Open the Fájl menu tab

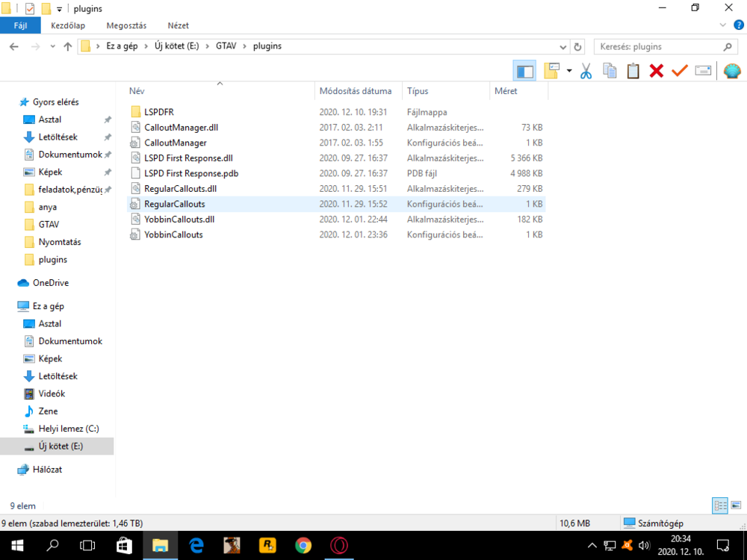[20, 25]
